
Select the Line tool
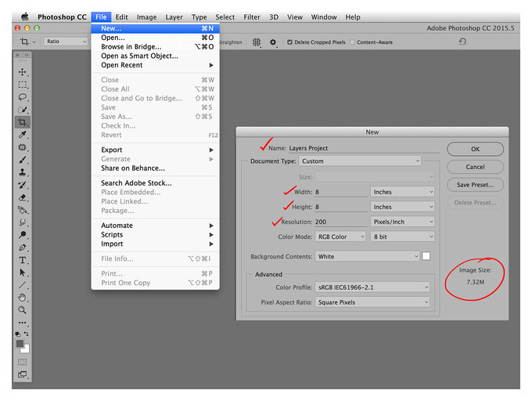(23, 285)
